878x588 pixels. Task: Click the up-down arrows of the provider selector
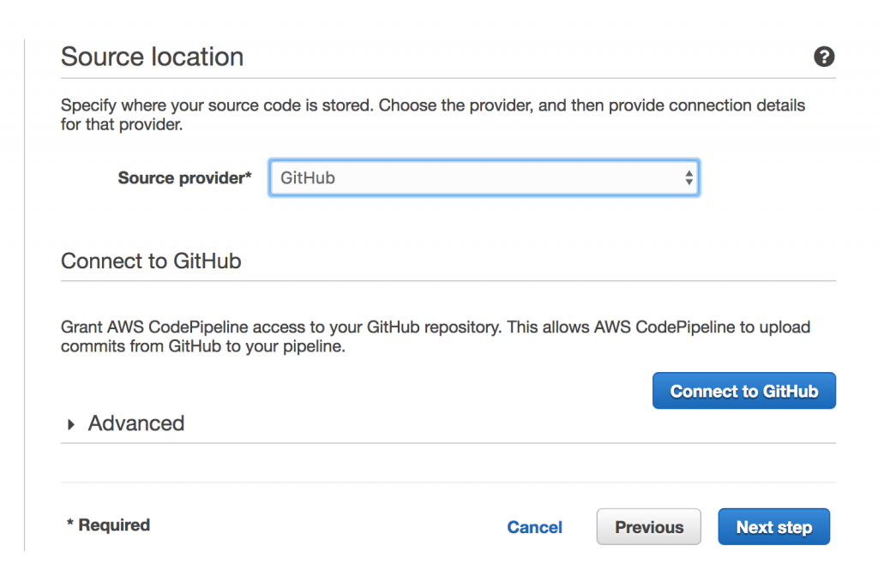click(x=689, y=178)
